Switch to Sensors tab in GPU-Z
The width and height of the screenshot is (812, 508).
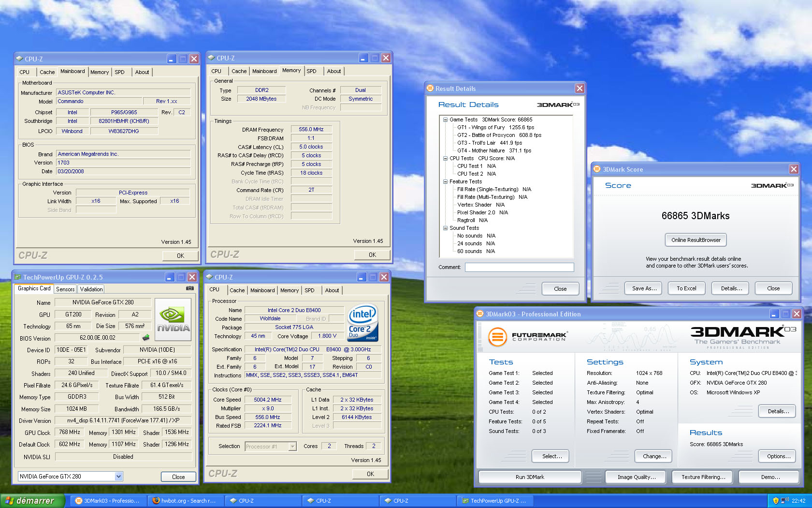(x=65, y=289)
